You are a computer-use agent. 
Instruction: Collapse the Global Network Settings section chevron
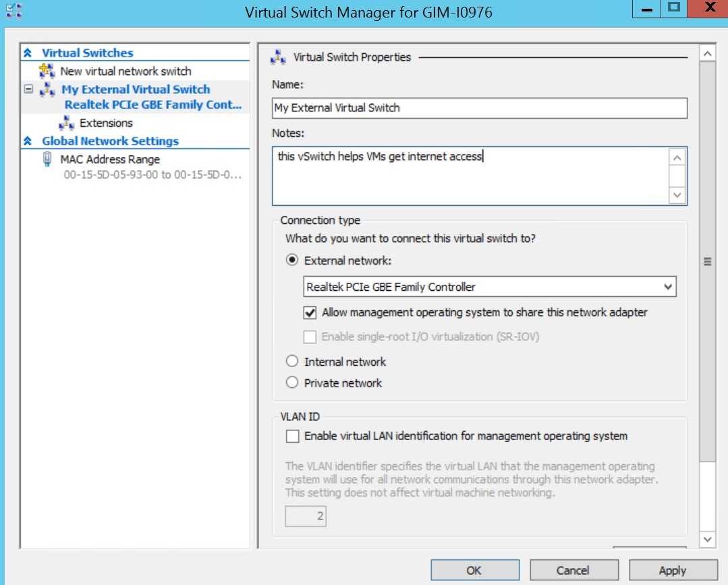(28, 141)
